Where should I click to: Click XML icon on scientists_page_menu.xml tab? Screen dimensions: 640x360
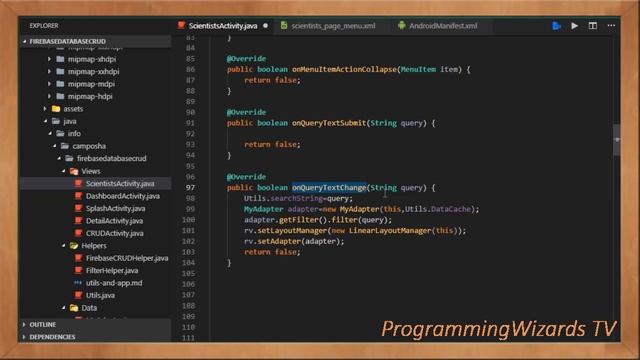pyautogui.click(x=284, y=25)
